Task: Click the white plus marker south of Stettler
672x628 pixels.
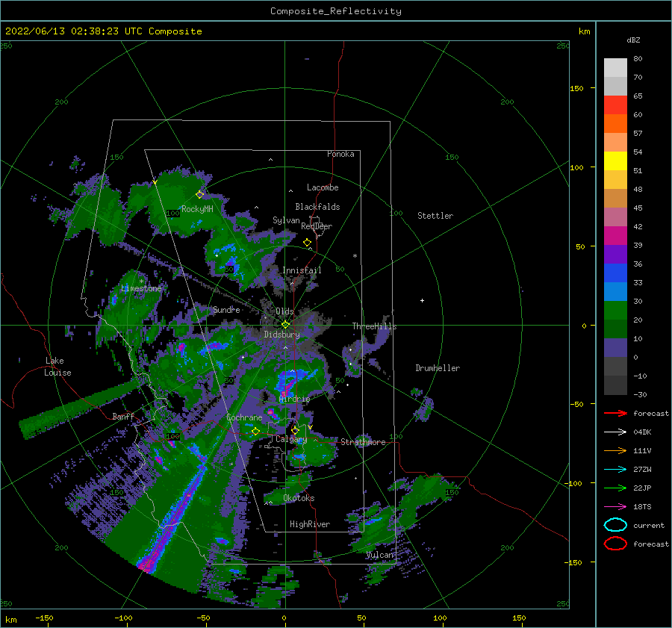Action: click(x=422, y=300)
